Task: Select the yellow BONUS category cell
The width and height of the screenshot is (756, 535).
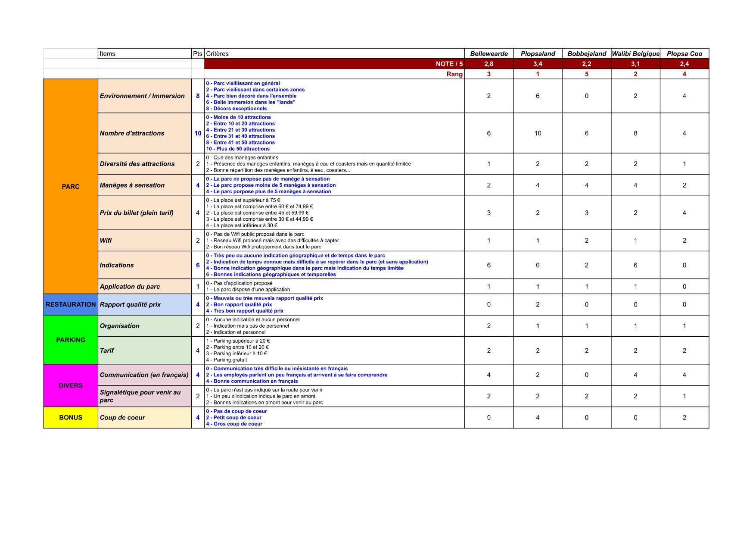Action: (71, 417)
